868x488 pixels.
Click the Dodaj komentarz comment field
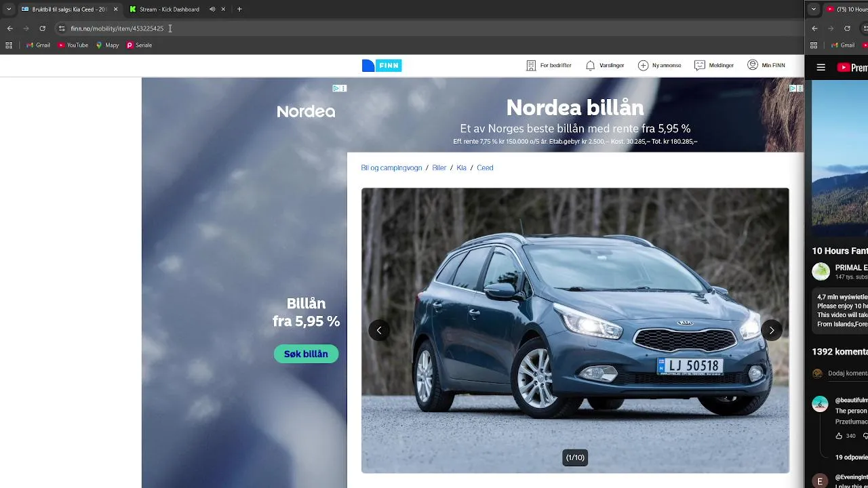click(848, 373)
